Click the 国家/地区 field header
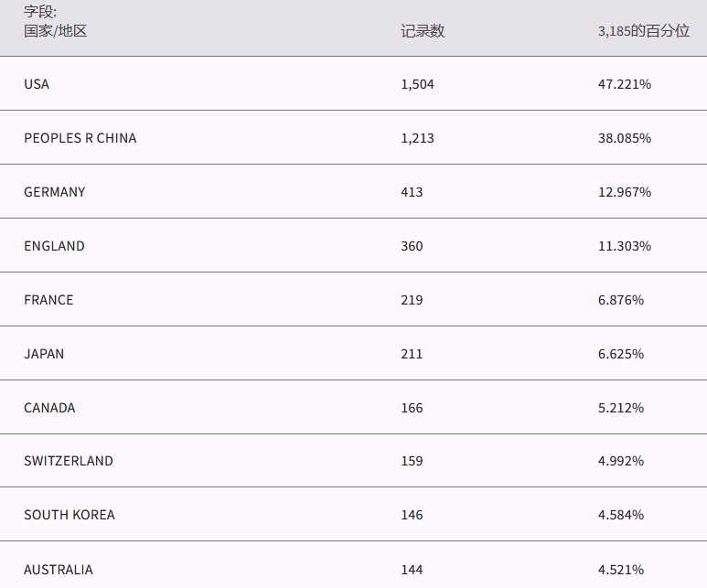Image resolution: width=707 pixels, height=588 pixels. 55,31
